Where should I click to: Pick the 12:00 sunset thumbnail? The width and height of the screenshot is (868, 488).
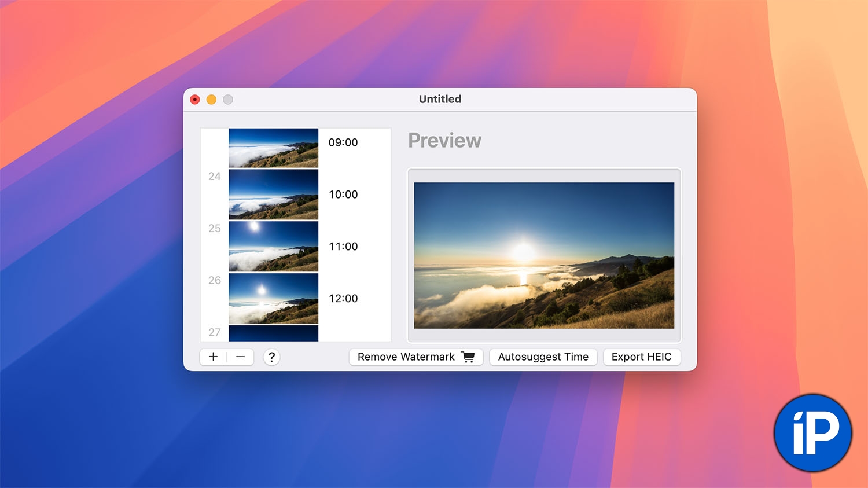[273, 299]
